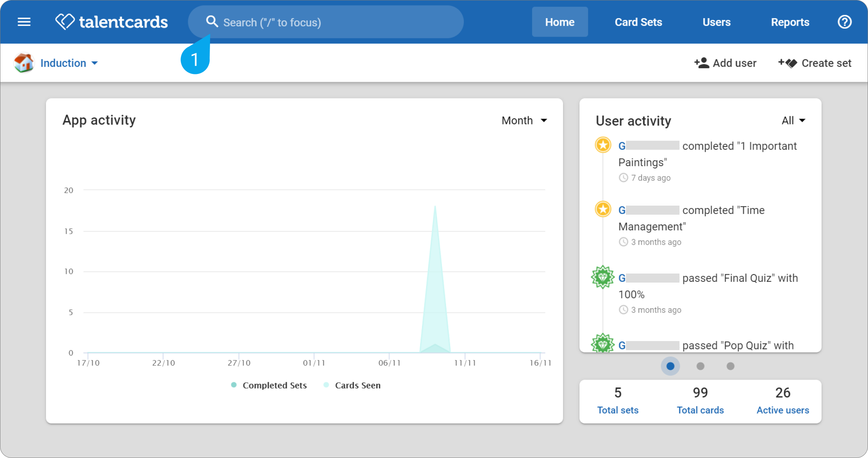Open the All filter in User activity
This screenshot has height=458, width=868.
coord(793,120)
